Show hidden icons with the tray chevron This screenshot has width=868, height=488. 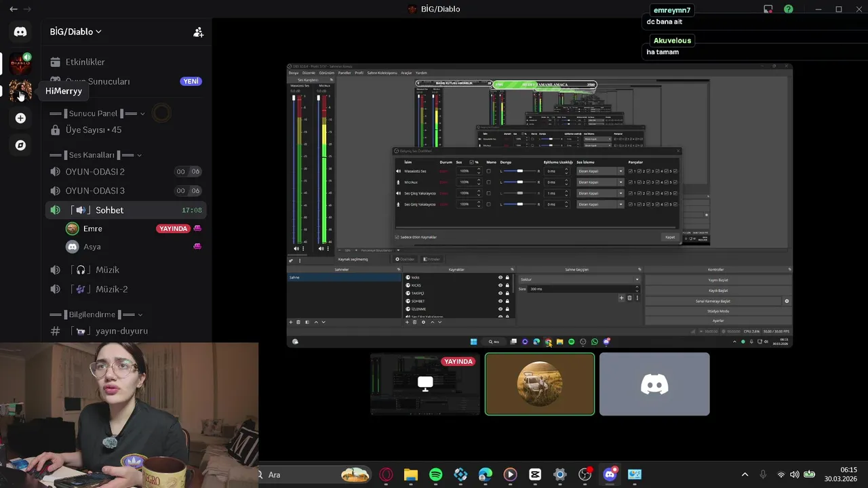point(745,474)
